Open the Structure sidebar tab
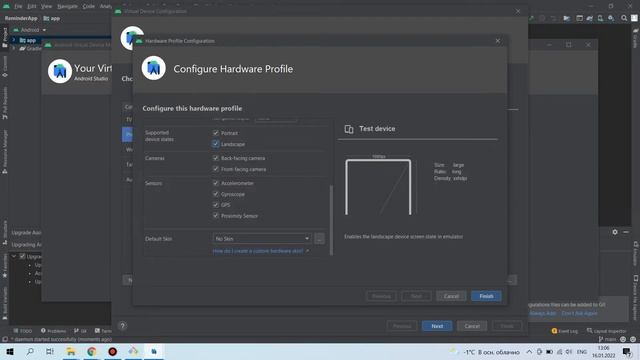 (5, 233)
